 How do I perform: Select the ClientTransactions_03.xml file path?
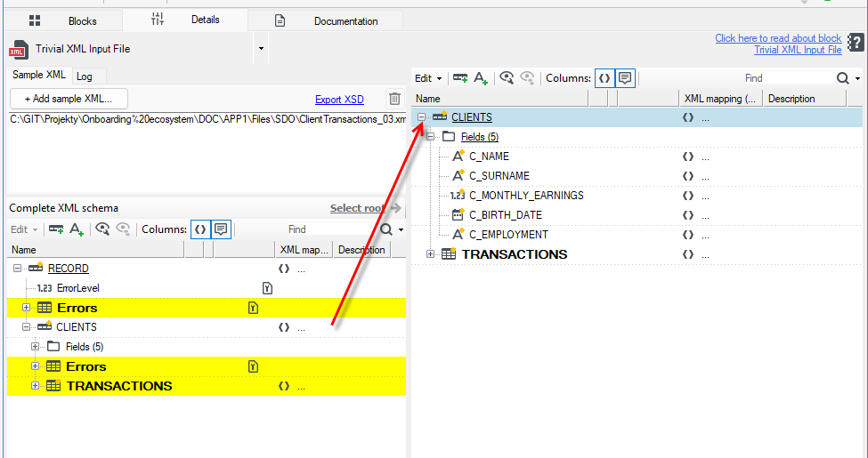click(207, 119)
